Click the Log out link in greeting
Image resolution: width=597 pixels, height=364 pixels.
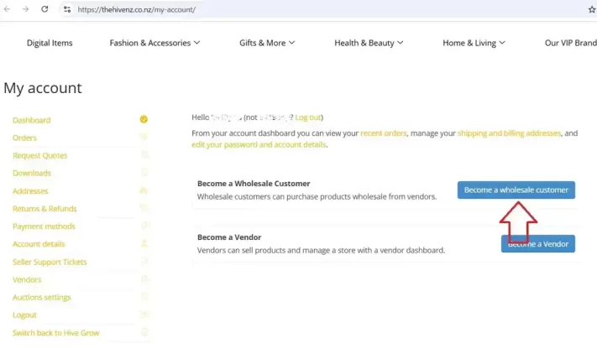coord(308,117)
